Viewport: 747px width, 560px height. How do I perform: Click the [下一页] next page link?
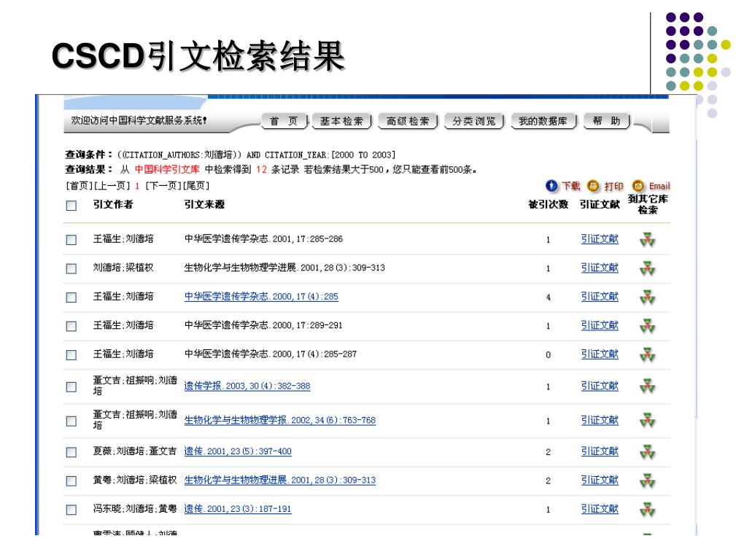(164, 186)
